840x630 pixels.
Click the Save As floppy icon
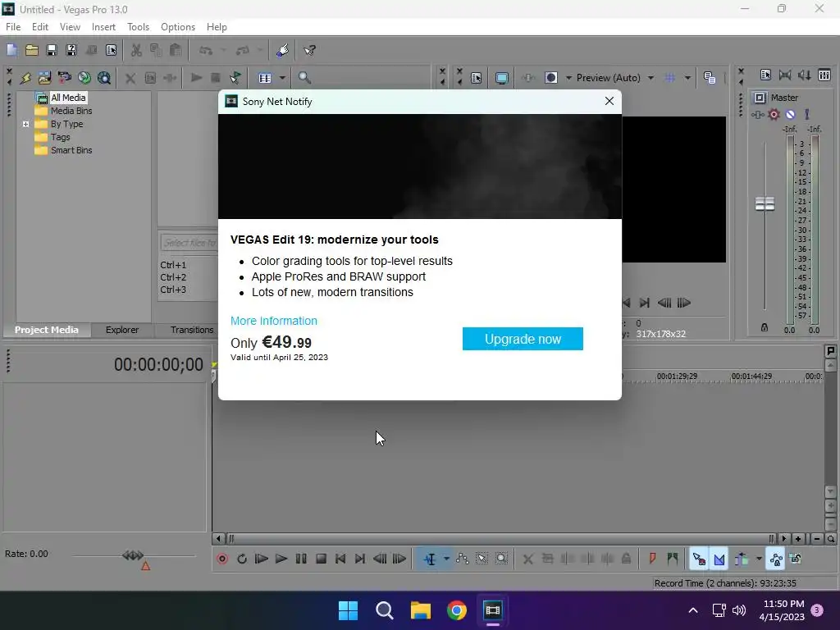point(71,50)
